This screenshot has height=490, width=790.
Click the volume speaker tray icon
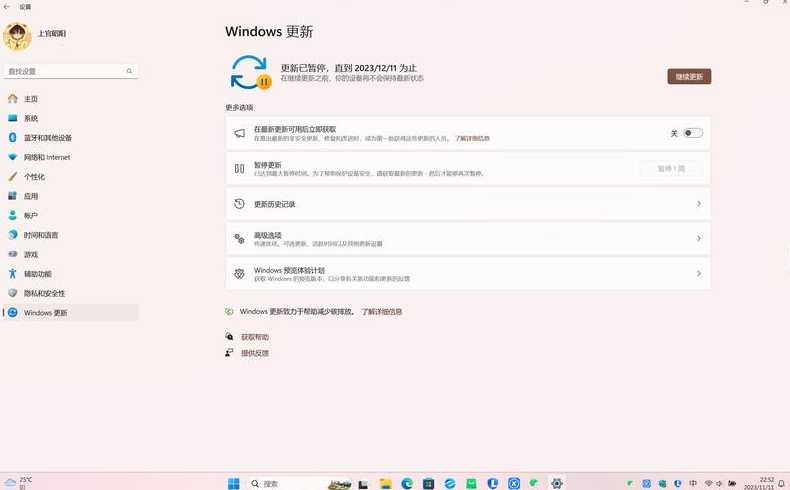[x=719, y=483]
